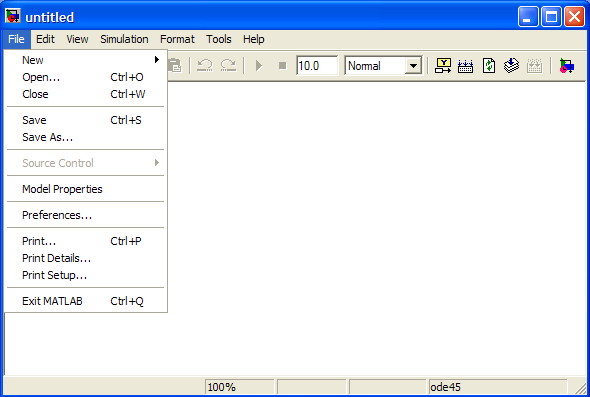This screenshot has height=397, width=590.
Task: Click the Refresh model blocks icon
Action: coord(489,66)
